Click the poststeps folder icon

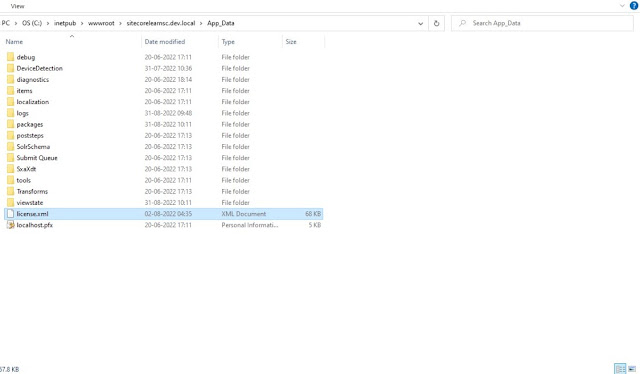tap(11, 136)
